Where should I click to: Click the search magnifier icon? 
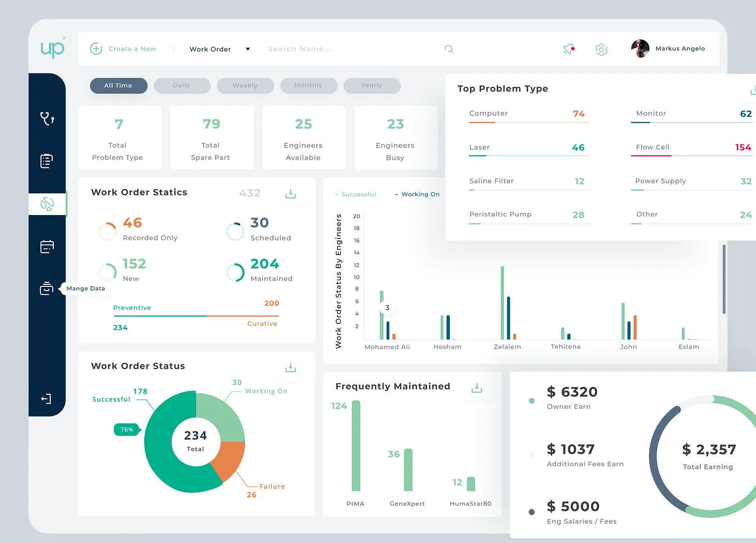coord(449,49)
